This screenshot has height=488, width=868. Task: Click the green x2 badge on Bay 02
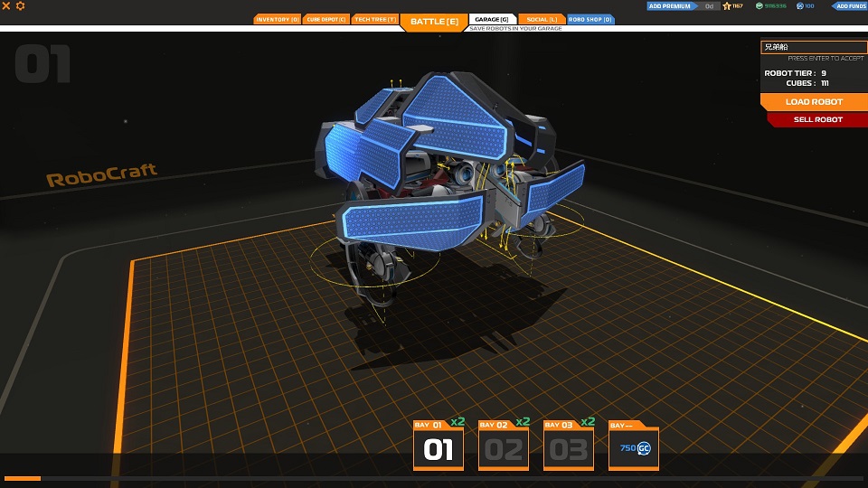[x=523, y=422]
